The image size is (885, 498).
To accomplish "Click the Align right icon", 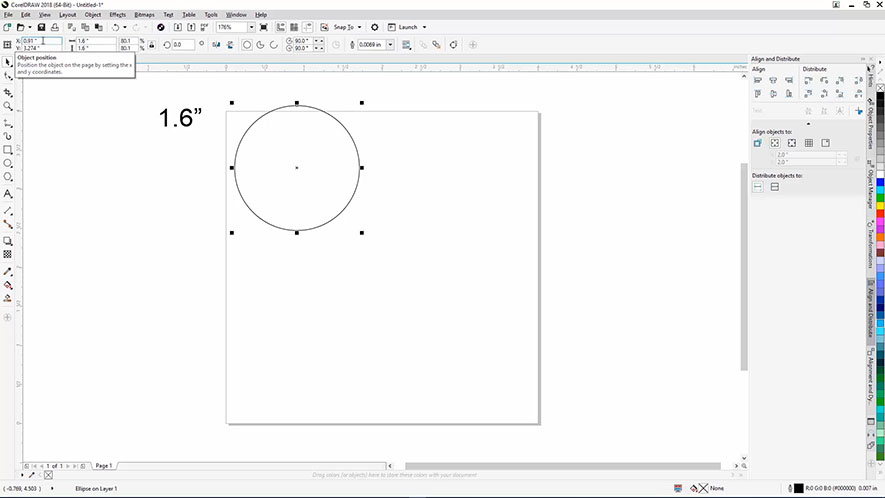I will pyautogui.click(x=790, y=80).
